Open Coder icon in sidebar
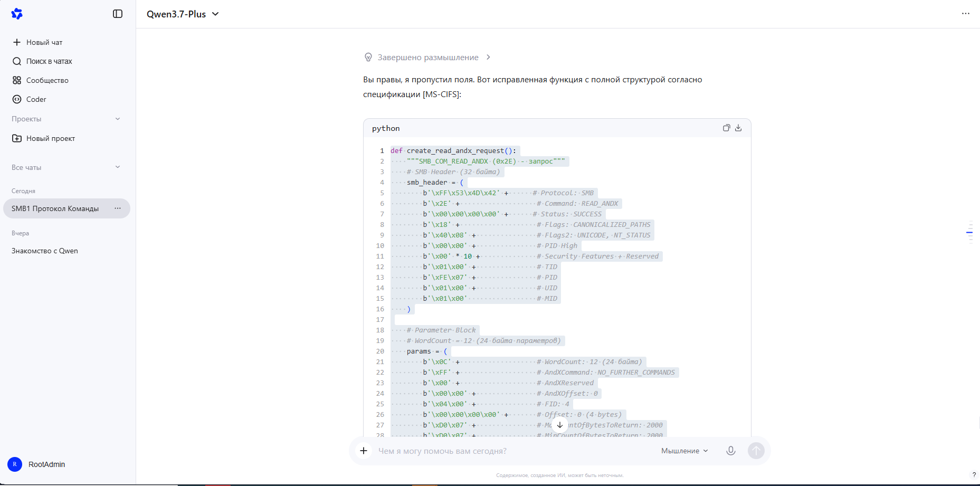The image size is (980, 486). (17, 99)
